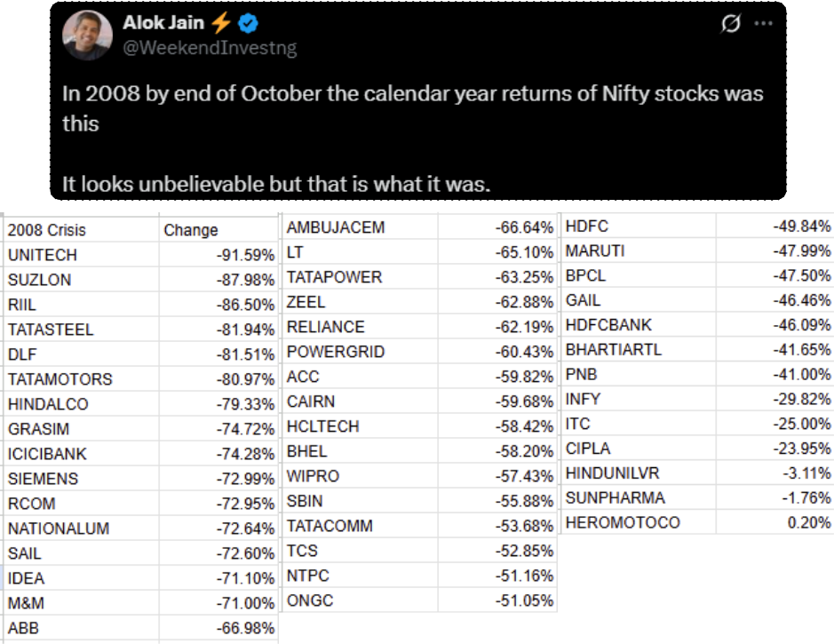Click the TATASTEEL row label

point(51,330)
